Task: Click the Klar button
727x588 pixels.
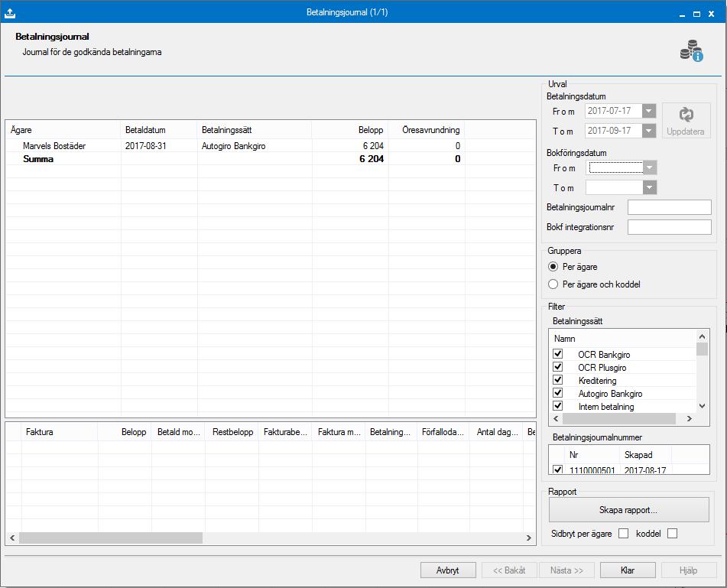Action: click(x=628, y=570)
